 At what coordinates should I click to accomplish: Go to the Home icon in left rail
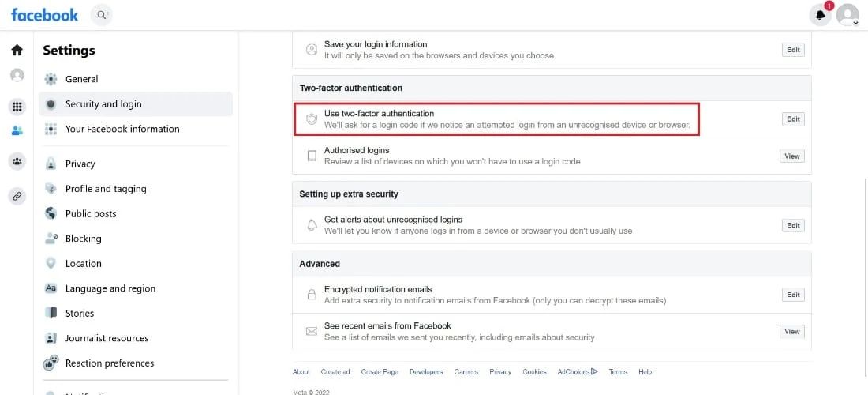pos(17,50)
